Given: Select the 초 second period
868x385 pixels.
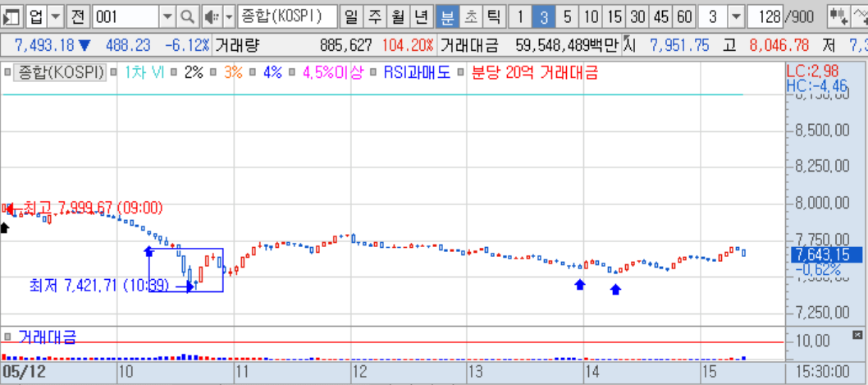Looking at the screenshot, I should click(x=471, y=17).
